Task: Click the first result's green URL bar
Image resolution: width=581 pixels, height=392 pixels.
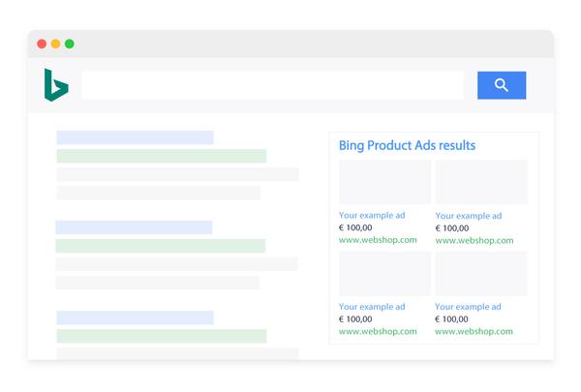Action: pyautogui.click(x=161, y=156)
